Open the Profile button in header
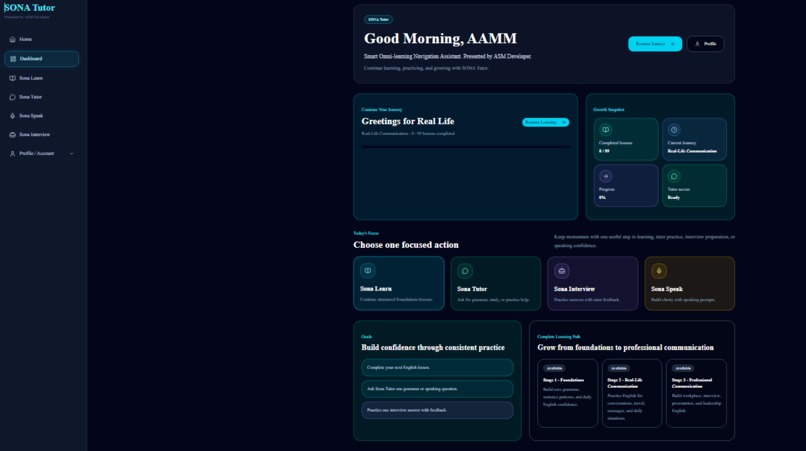Viewport: 806px width, 451px height. [705, 44]
